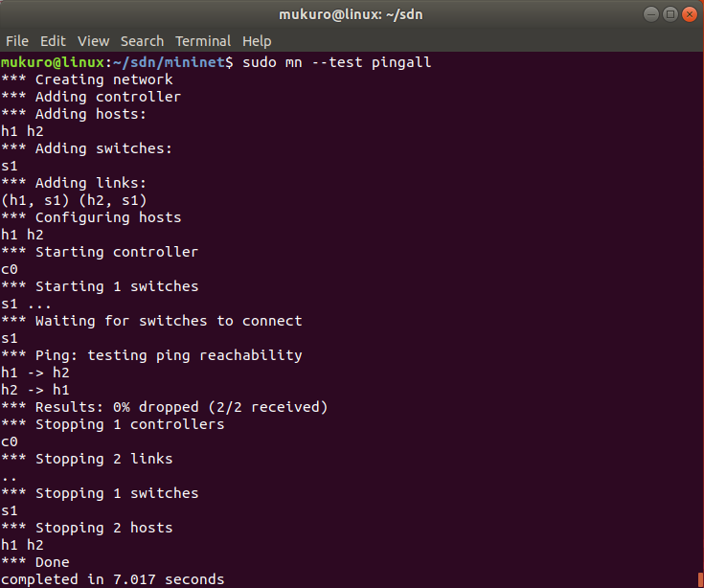The height and width of the screenshot is (588, 704).
Task: Click the 'Waiting for switches to connect' line
Action: click(151, 321)
